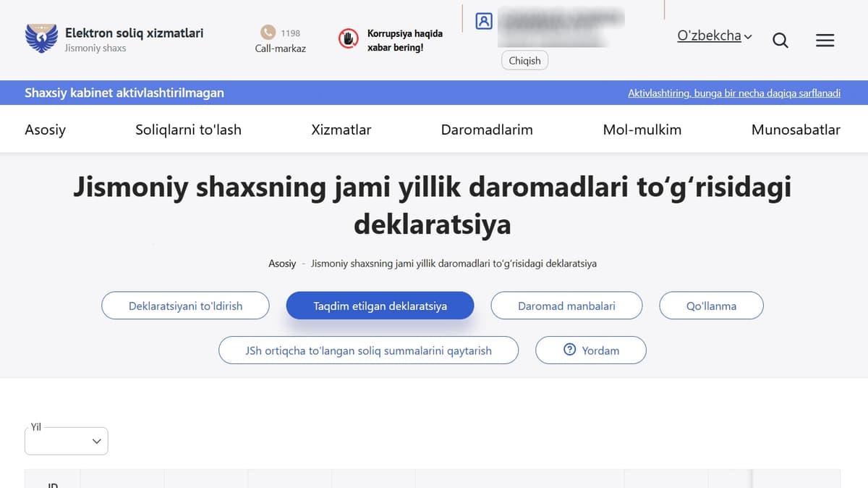Click JSh ortiqcha to'langan soliq summalarini qaytarish
Screen dimensions: 868x488
(369, 350)
